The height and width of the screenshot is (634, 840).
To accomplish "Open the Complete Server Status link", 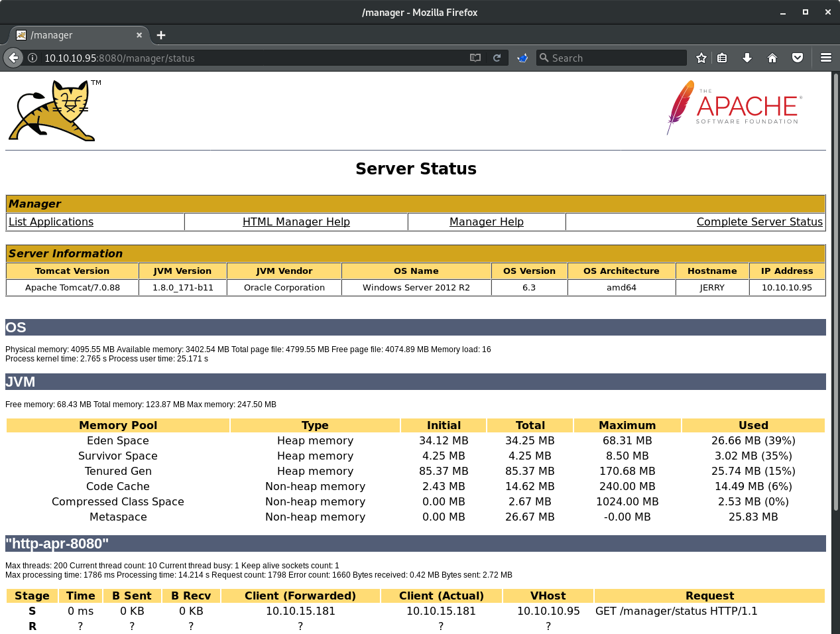I will [760, 222].
